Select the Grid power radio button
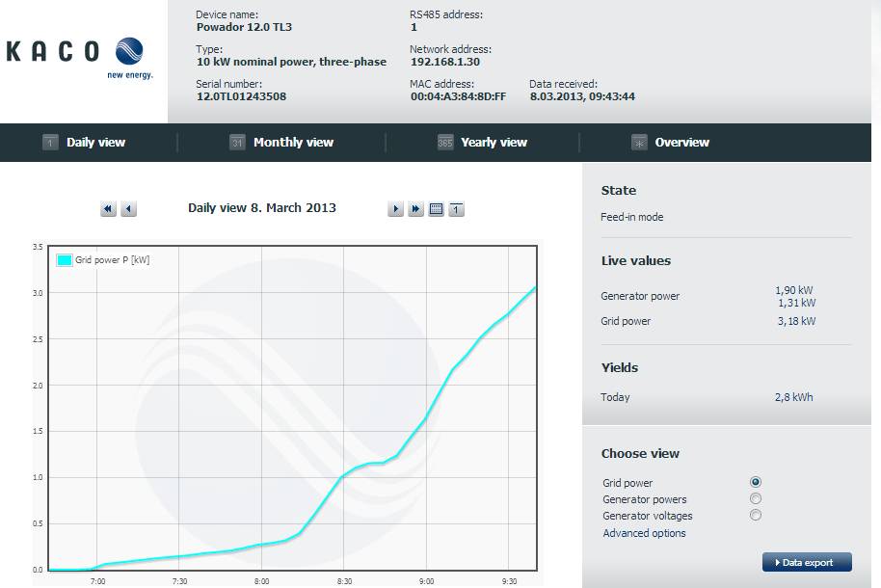881x588 pixels. 756,482
